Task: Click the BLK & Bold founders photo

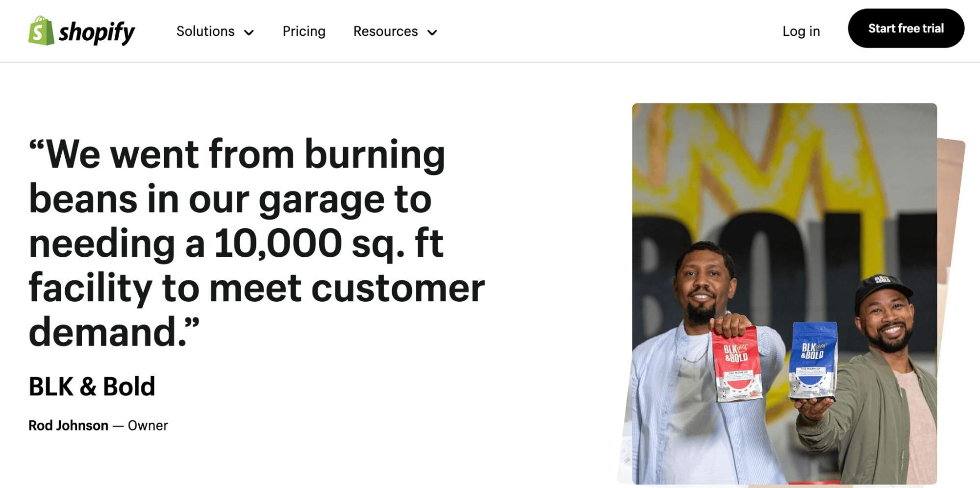Action: click(x=784, y=294)
